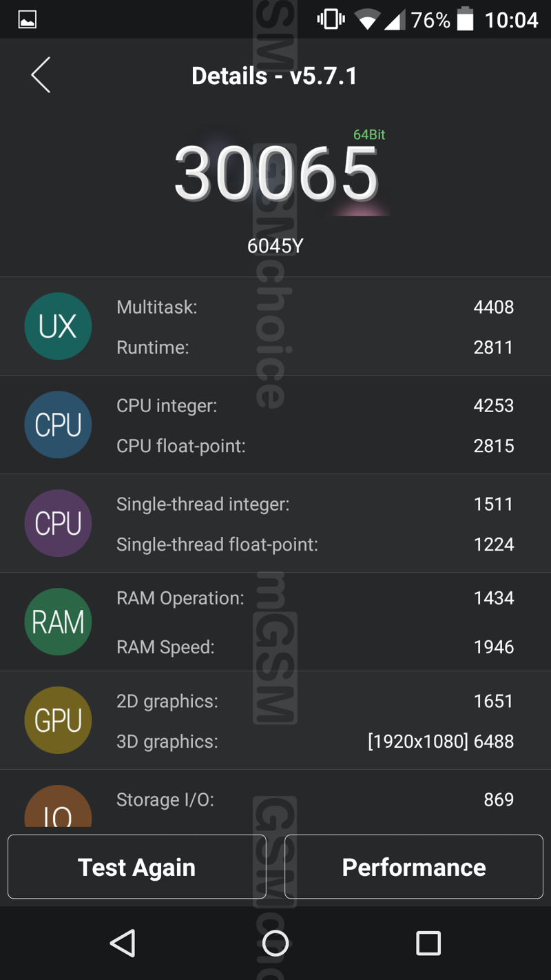Tap the yellow GPU category icon
Image resolution: width=551 pixels, height=980 pixels.
click(x=58, y=720)
